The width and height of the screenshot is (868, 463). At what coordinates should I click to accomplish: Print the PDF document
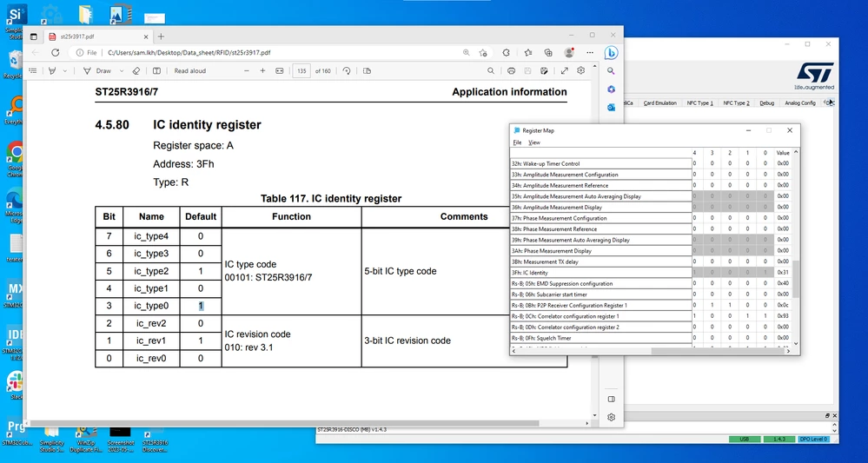pyautogui.click(x=512, y=71)
